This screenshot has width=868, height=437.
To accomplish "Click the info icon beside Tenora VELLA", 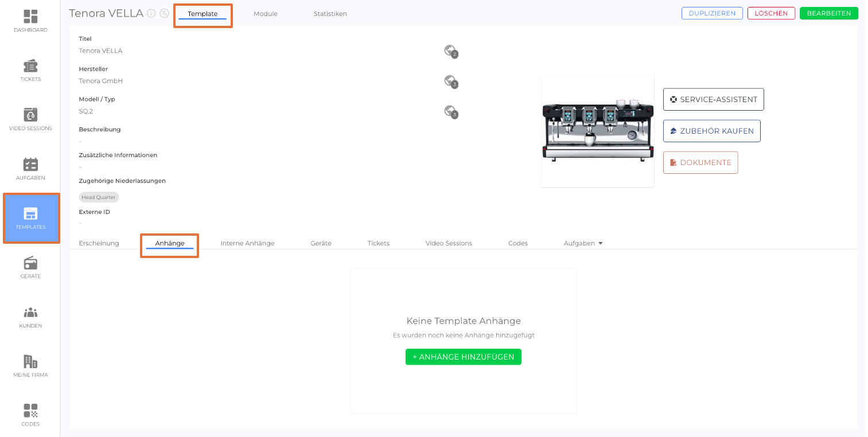I will [x=151, y=13].
